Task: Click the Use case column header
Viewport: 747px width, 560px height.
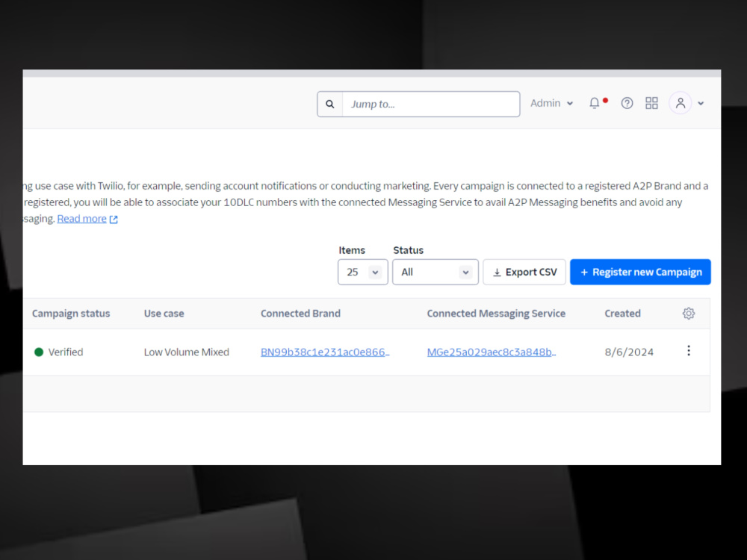Action: 164,314
